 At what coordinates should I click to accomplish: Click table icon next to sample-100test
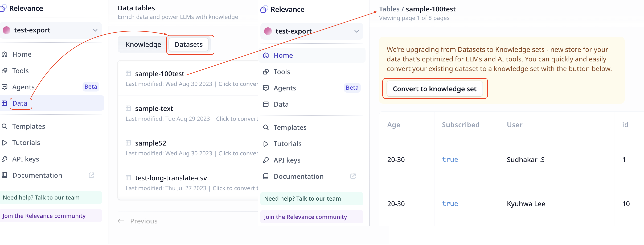128,73
